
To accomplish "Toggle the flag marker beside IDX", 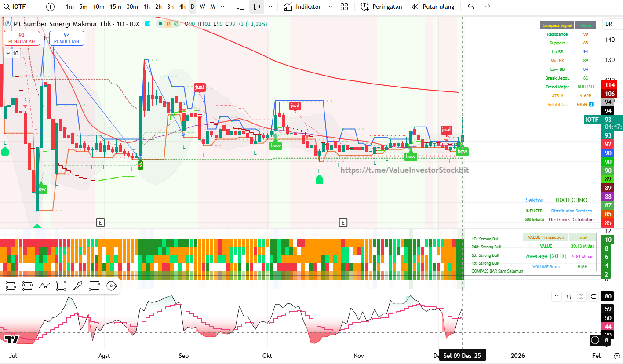I will (147, 24).
